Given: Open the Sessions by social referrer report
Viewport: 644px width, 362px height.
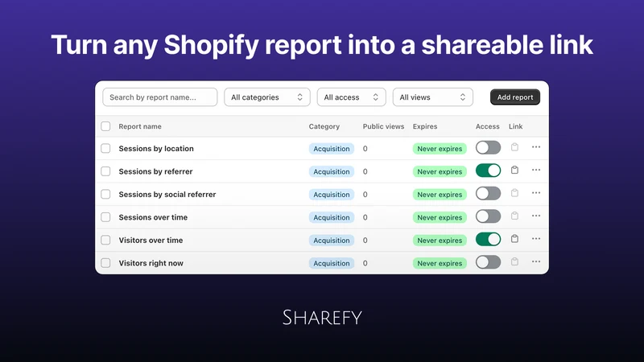Looking at the screenshot, I should pos(167,194).
